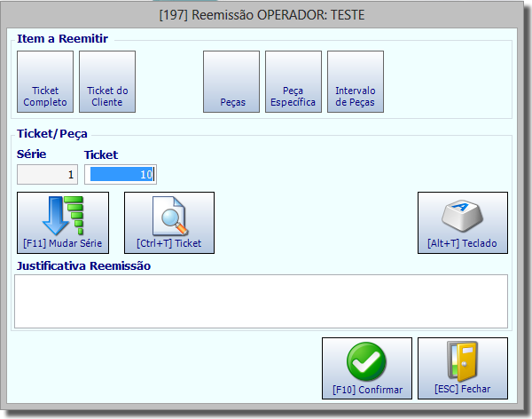Click the [Alt+T] Teclado label

point(462,243)
